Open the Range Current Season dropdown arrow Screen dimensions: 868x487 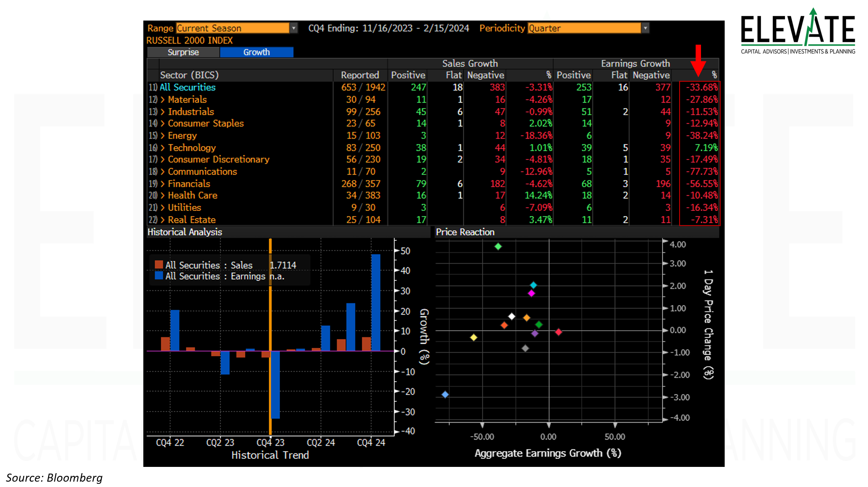pyautogui.click(x=294, y=28)
